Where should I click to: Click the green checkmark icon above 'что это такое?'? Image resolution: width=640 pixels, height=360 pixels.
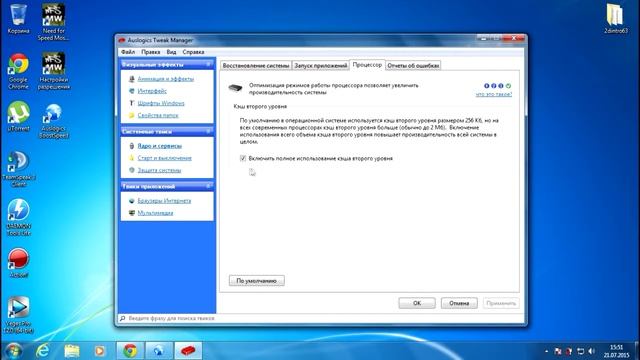click(508, 86)
